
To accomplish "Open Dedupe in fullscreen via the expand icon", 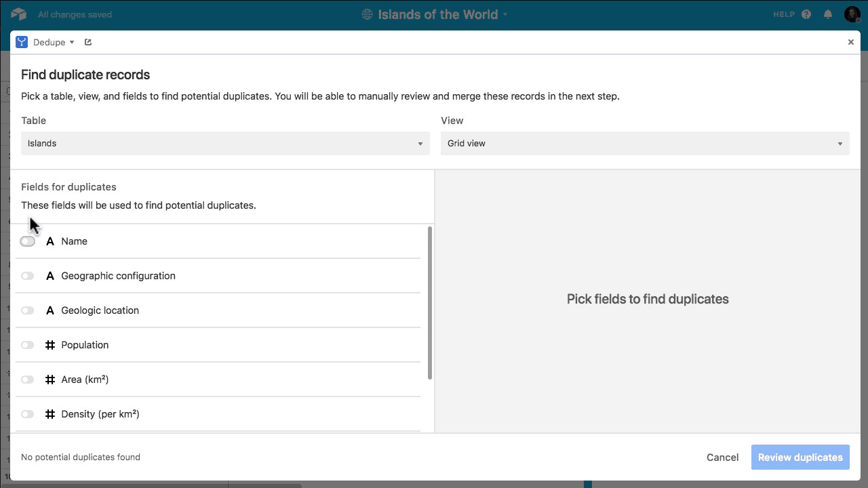I will [x=88, y=42].
